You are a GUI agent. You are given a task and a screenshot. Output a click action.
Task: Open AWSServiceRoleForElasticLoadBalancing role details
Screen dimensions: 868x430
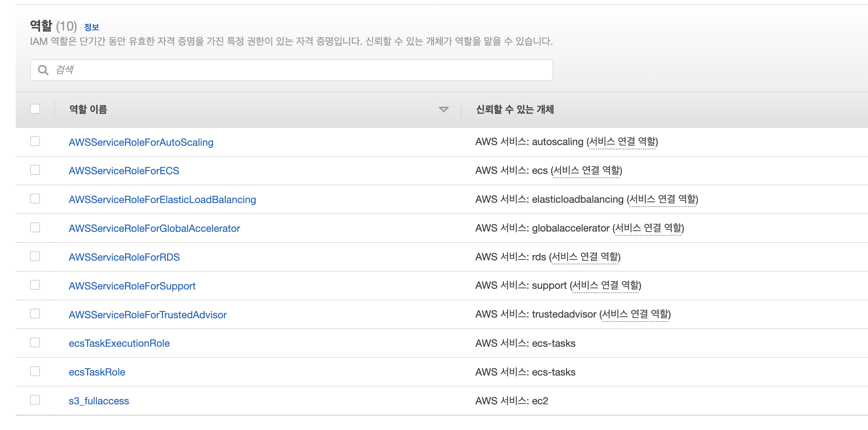click(x=162, y=200)
